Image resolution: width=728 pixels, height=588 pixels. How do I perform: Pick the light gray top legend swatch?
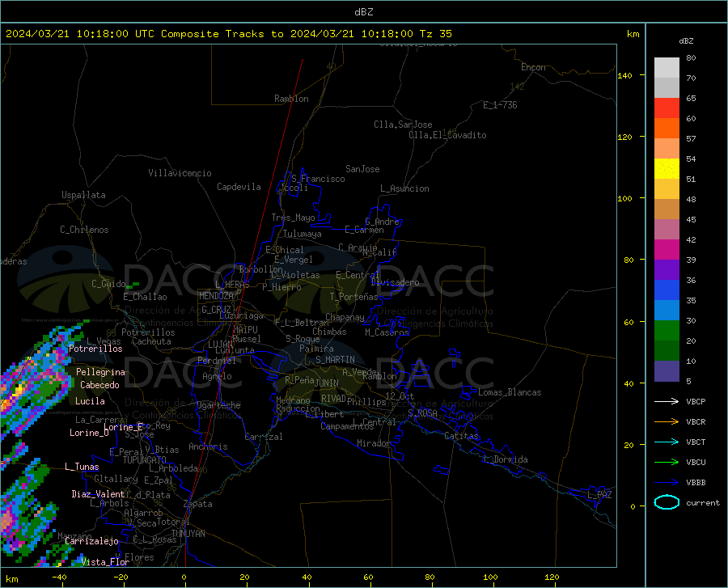pyautogui.click(x=667, y=68)
